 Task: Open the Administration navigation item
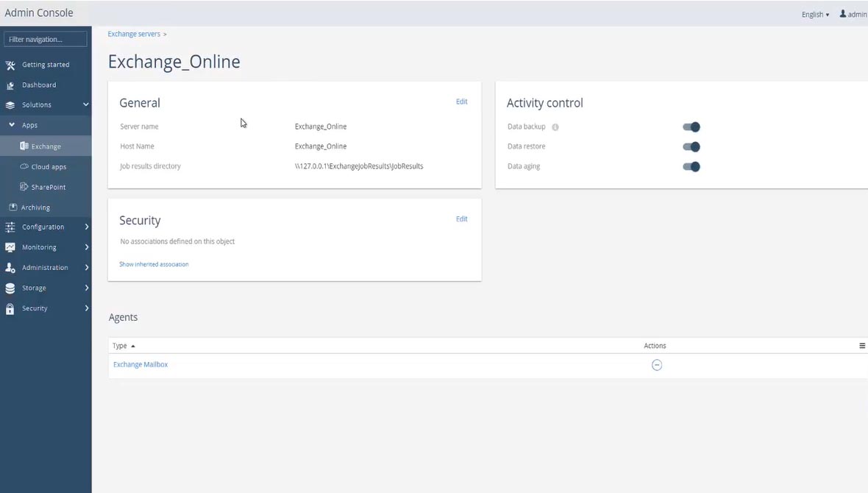(45, 268)
